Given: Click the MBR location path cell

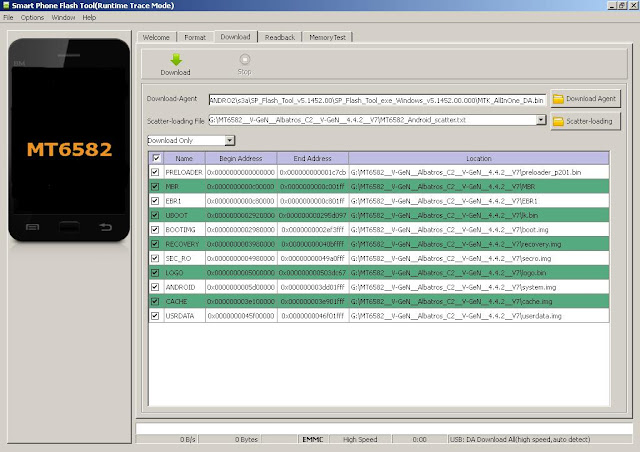Looking at the screenshot, I should (479, 187).
